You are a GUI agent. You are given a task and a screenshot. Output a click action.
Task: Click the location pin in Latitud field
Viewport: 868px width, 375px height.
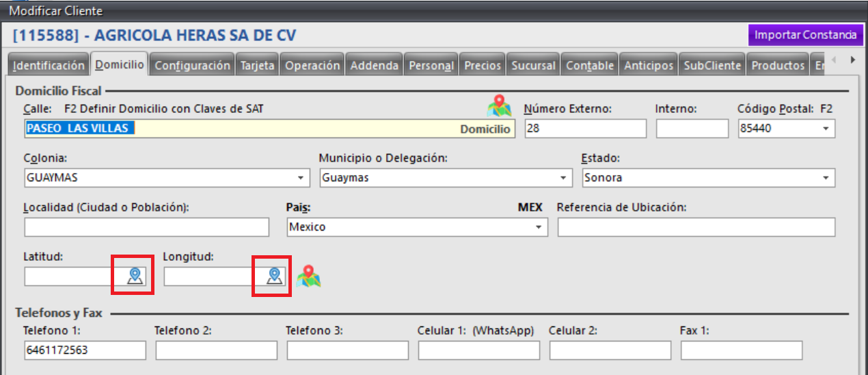tap(135, 276)
